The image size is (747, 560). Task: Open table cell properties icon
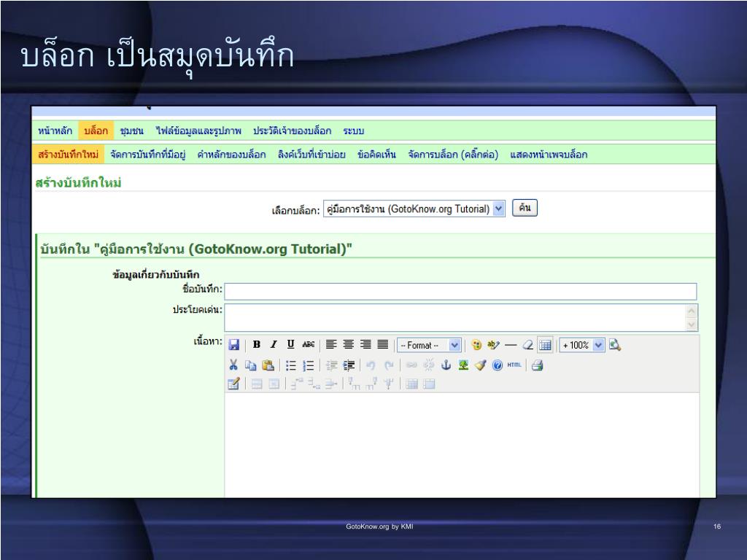pyautogui.click(x=274, y=384)
